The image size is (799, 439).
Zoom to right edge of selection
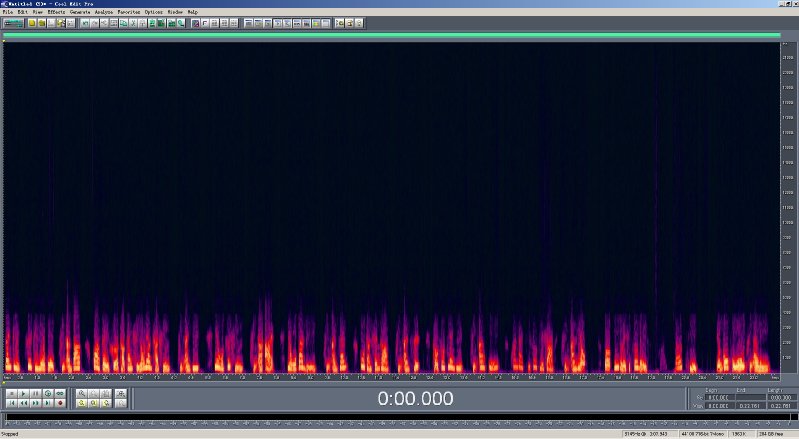(x=106, y=403)
